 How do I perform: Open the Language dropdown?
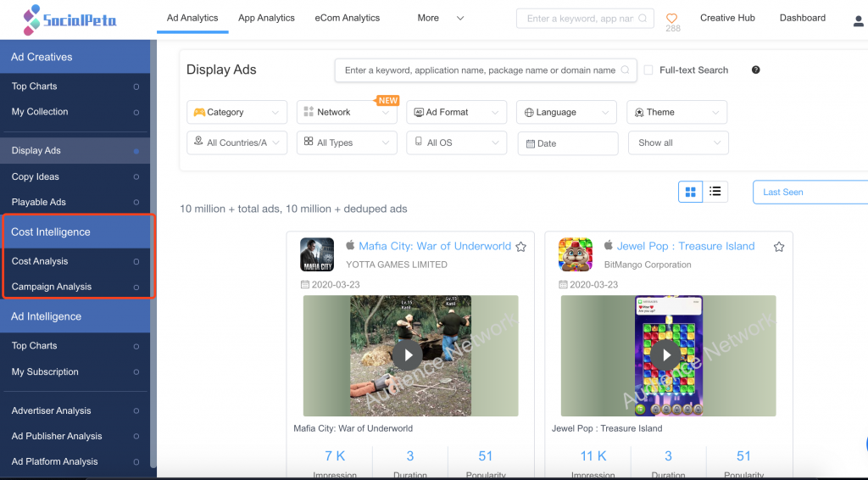tap(566, 113)
